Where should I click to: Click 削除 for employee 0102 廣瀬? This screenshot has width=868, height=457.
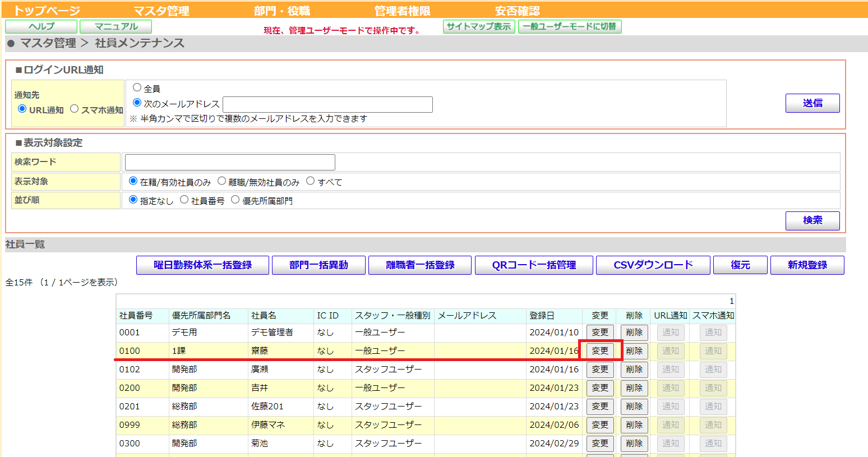[x=634, y=370]
